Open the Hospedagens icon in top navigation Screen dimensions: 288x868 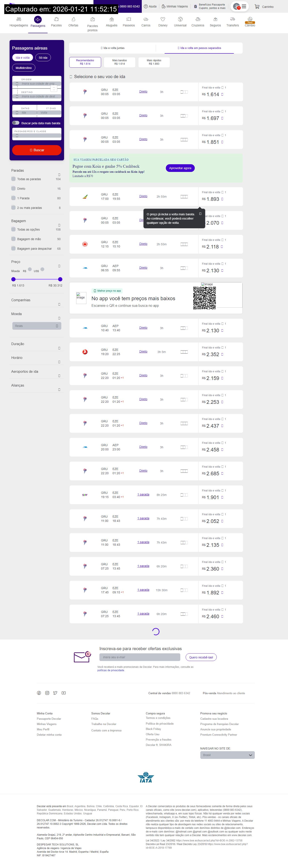coord(19,19)
